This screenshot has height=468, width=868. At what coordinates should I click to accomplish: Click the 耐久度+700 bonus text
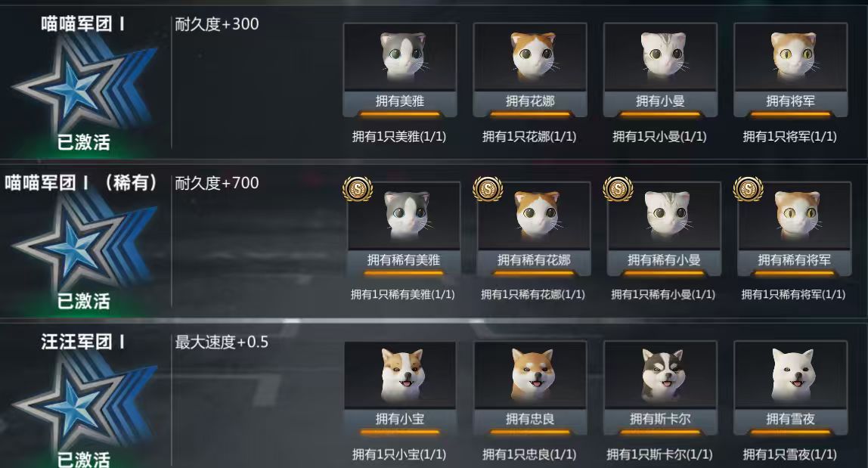tap(217, 183)
